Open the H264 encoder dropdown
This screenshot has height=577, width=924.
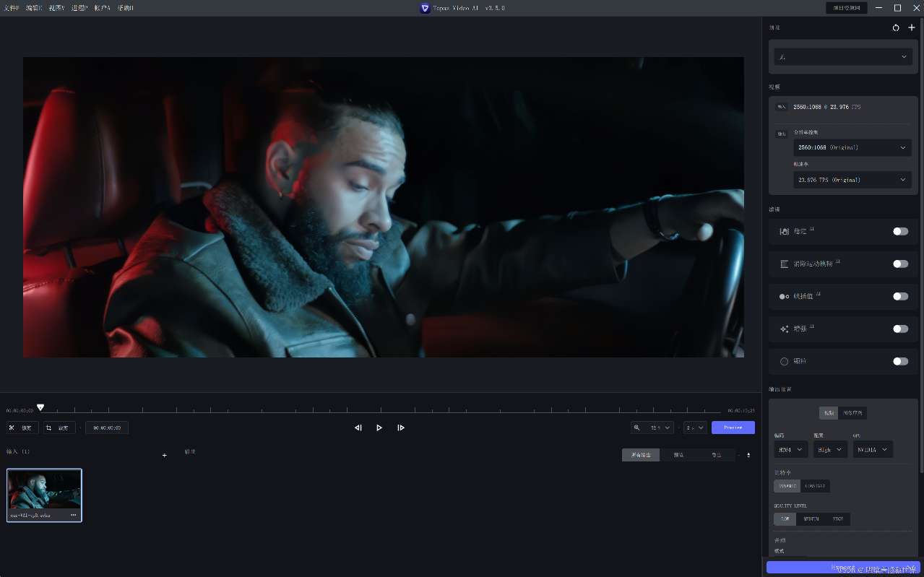[x=790, y=449]
